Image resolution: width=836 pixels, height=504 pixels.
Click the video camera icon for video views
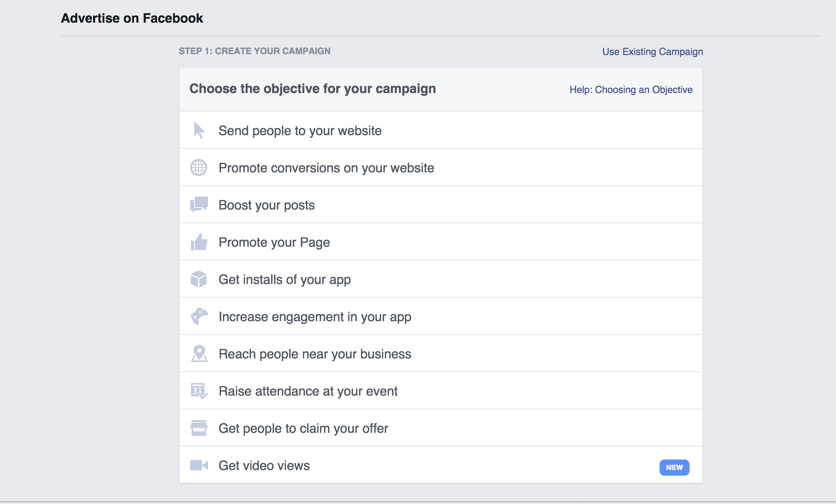coord(199,465)
